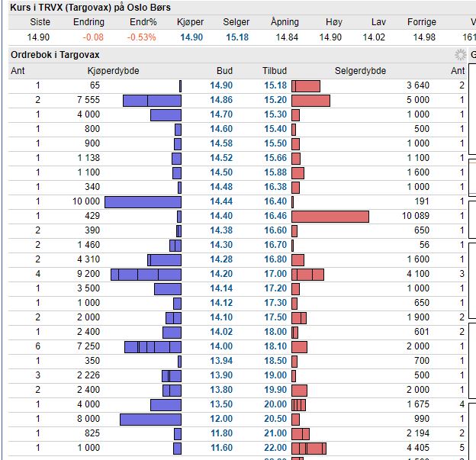476x460 pixels.
Task: Select bid price 14.00
Action: [x=221, y=346]
